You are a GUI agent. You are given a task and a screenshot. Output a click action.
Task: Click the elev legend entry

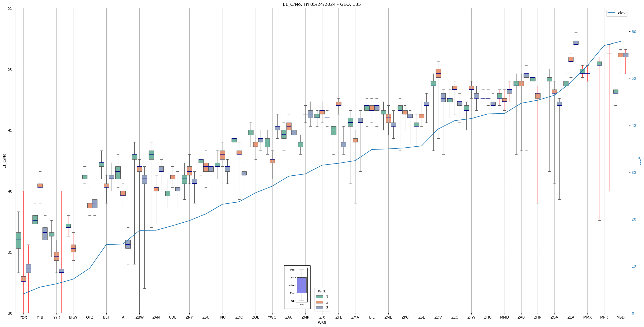(x=617, y=13)
